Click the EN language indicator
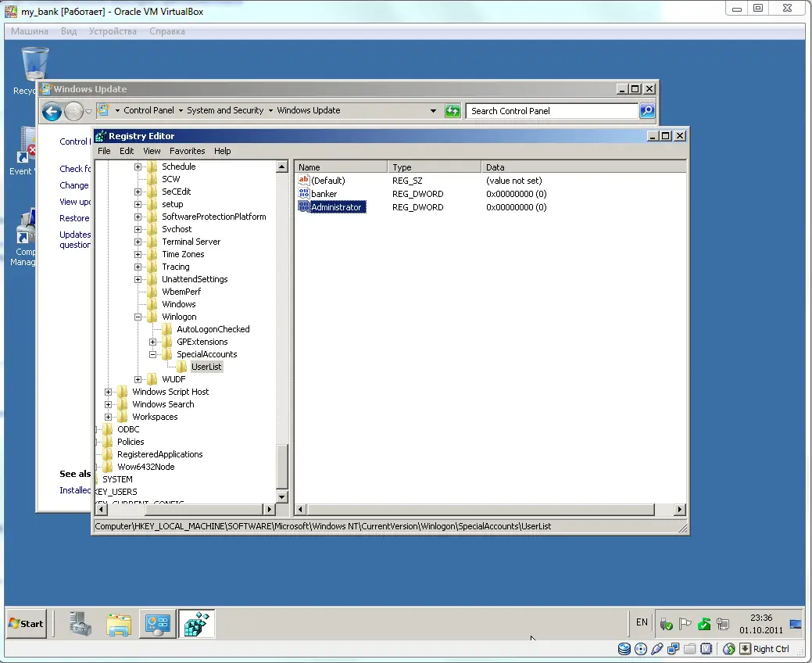812x663 pixels. pyautogui.click(x=642, y=622)
